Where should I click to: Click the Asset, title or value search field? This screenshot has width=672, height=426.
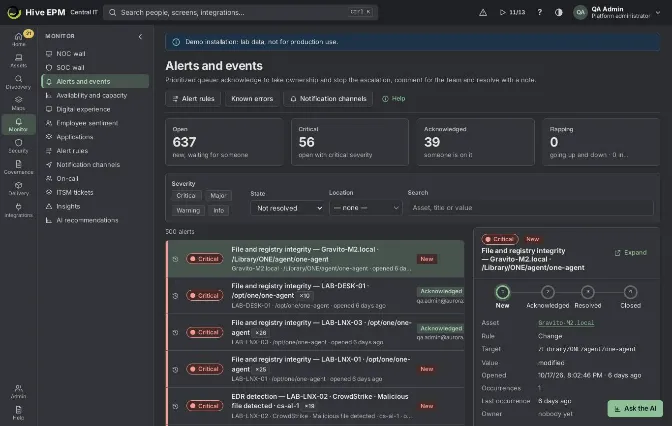point(531,208)
